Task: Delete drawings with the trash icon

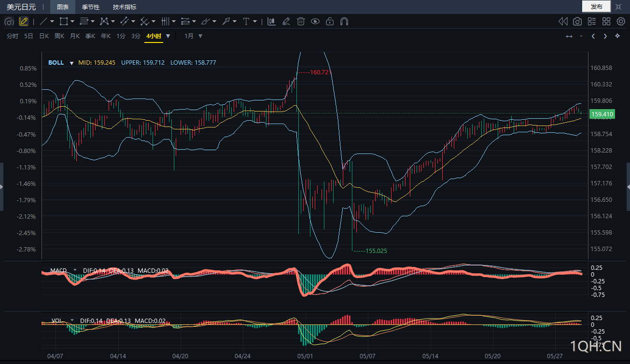Action: [x=301, y=21]
